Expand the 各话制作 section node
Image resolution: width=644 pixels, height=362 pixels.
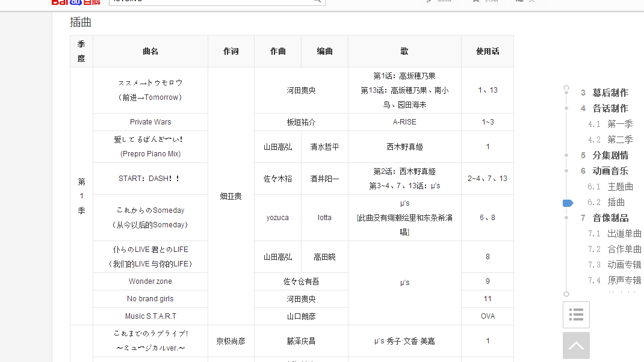pos(566,108)
